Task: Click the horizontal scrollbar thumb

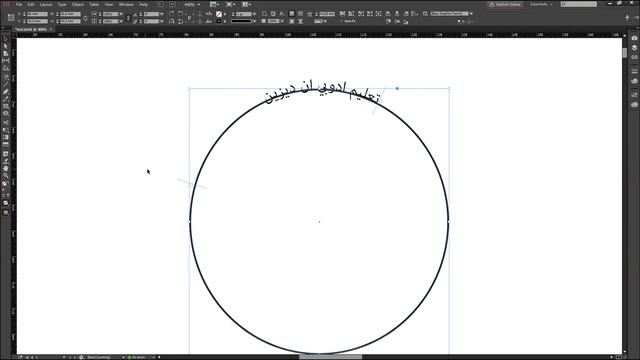Action: [x=331, y=357]
